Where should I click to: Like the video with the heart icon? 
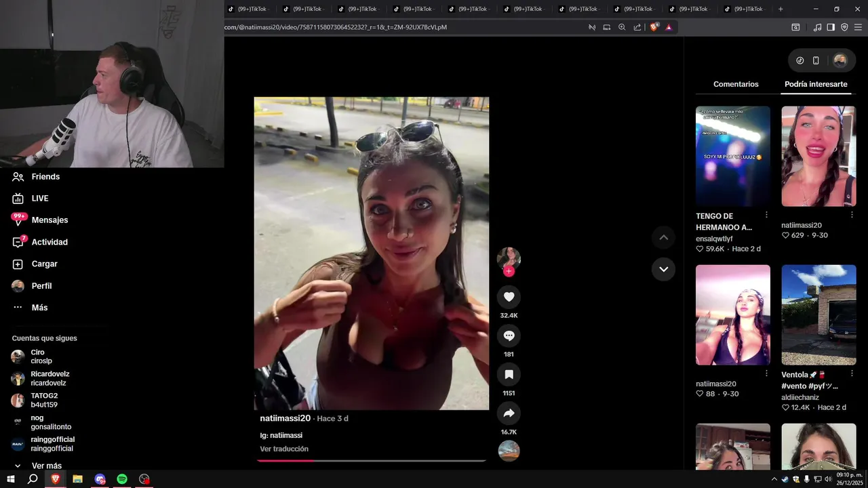point(509,297)
